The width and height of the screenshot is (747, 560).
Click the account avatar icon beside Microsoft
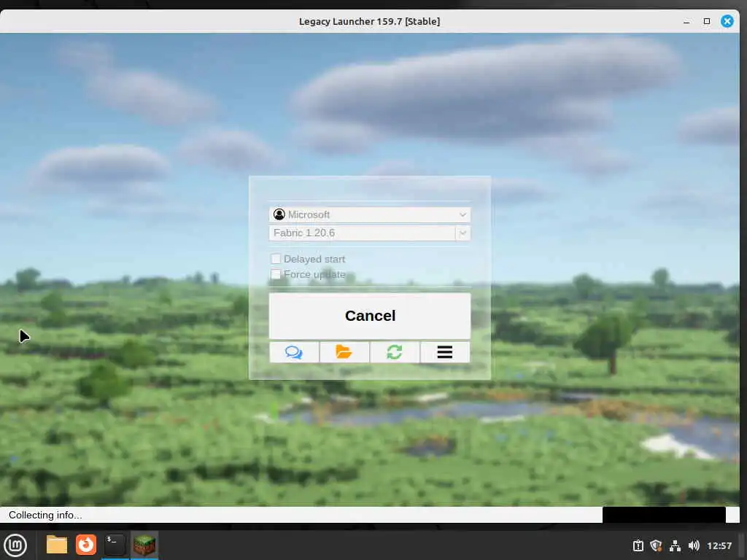[279, 215]
